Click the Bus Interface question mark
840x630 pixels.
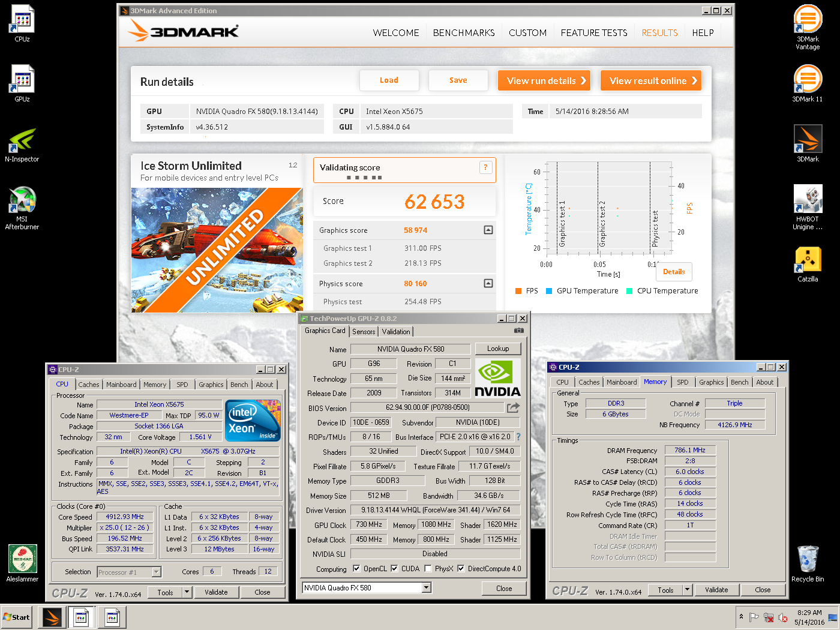point(518,437)
